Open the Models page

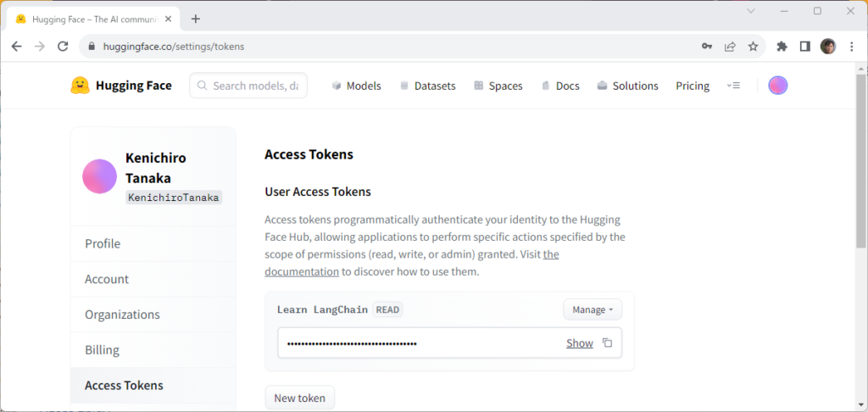pos(356,86)
